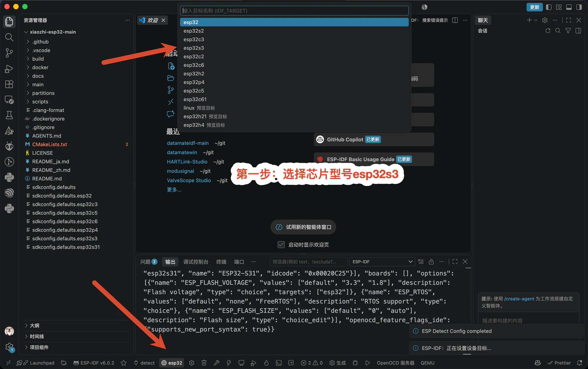Click the 试用新的智能体窗口 button

(303, 227)
